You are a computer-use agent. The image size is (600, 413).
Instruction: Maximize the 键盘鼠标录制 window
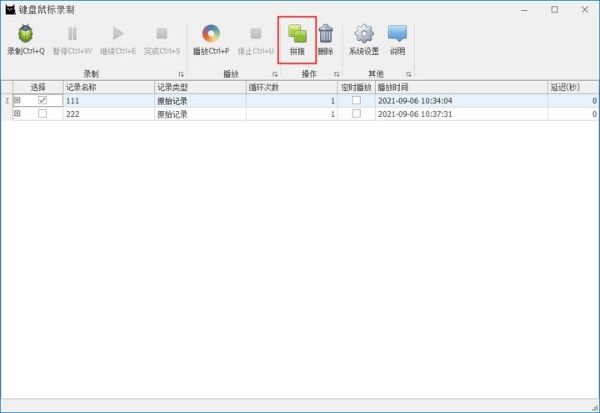(554, 10)
